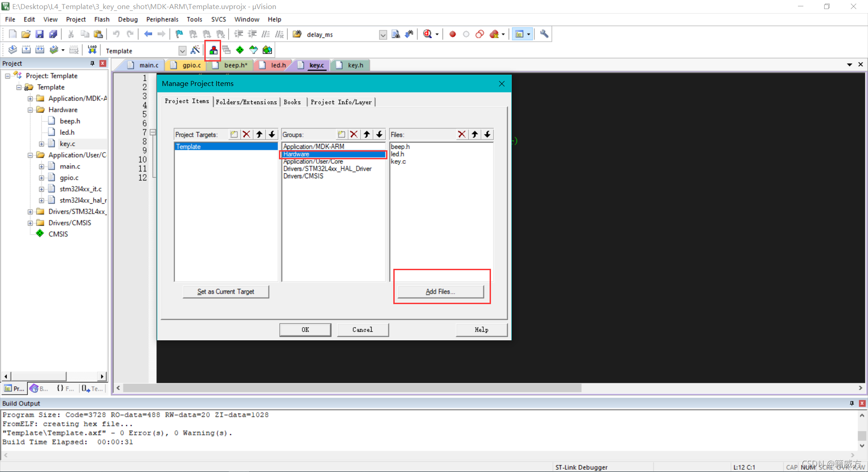The image size is (868, 472).
Task: Delete selected file from Files list
Action: pyautogui.click(x=462, y=134)
